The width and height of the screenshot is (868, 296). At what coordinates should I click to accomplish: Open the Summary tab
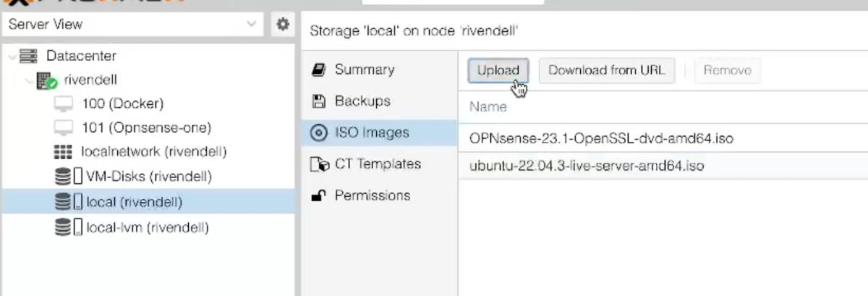[364, 69]
